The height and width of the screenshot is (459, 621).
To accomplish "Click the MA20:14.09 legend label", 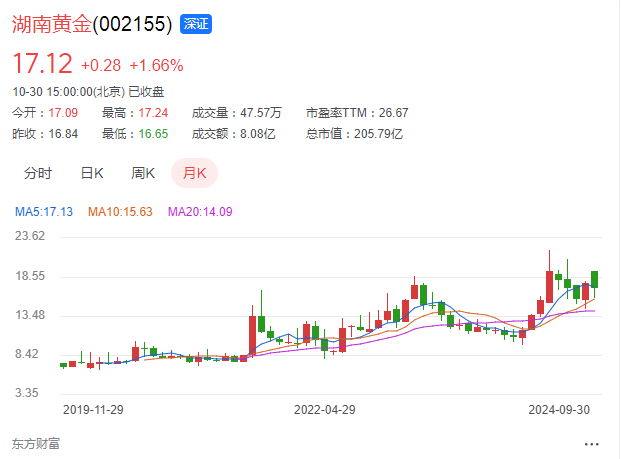I will coord(200,212).
